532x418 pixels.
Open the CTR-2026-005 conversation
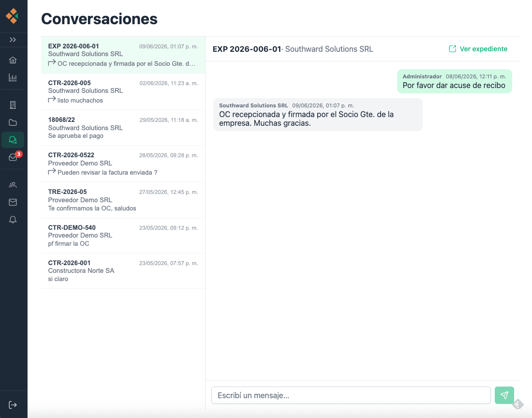tap(123, 91)
